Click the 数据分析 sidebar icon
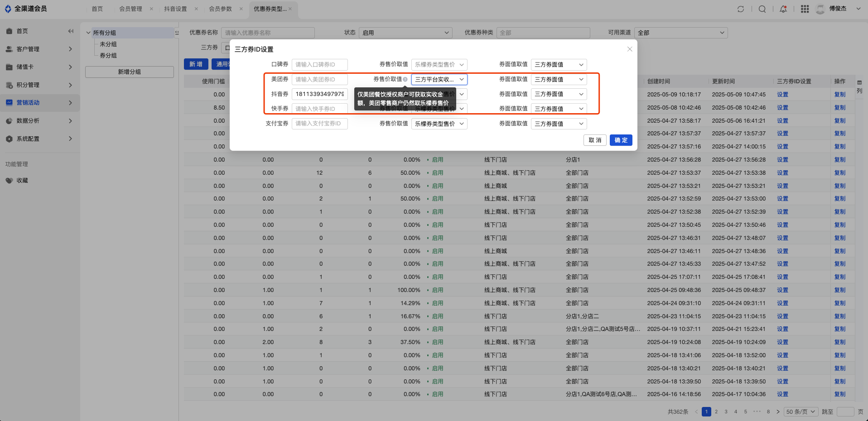The width and height of the screenshot is (868, 421). click(9, 121)
